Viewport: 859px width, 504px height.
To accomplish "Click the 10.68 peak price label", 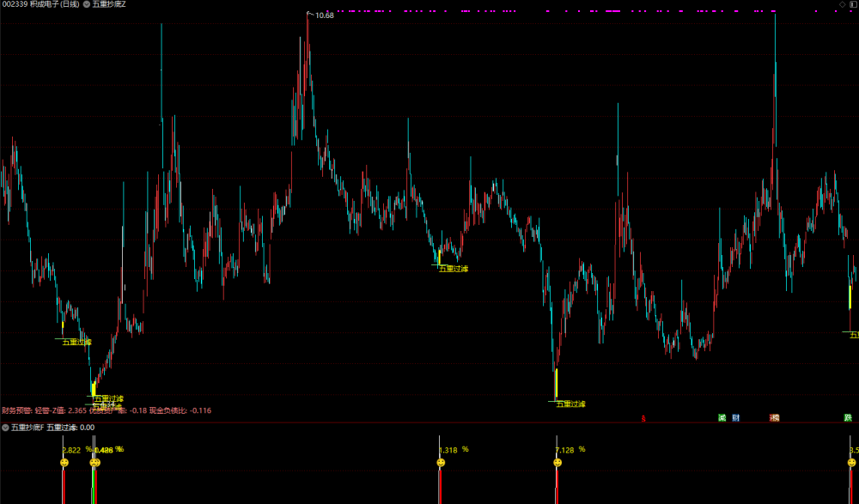I will pyautogui.click(x=325, y=15).
